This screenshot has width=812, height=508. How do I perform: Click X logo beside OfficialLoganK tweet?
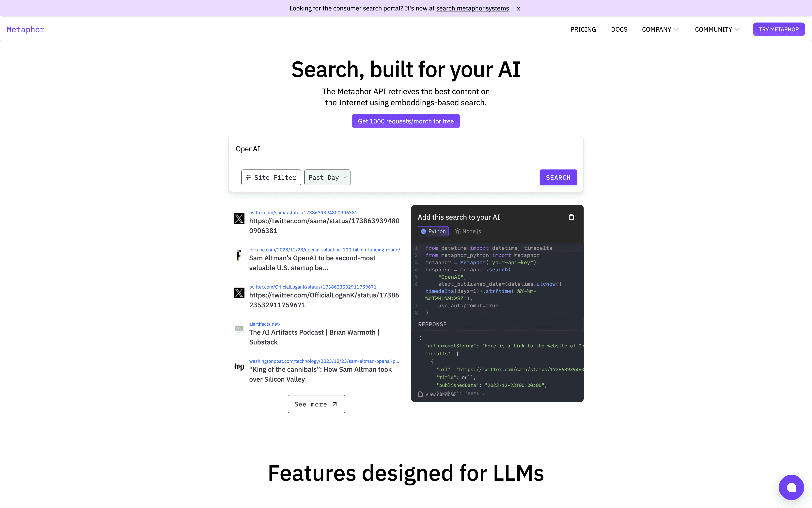[239, 293]
